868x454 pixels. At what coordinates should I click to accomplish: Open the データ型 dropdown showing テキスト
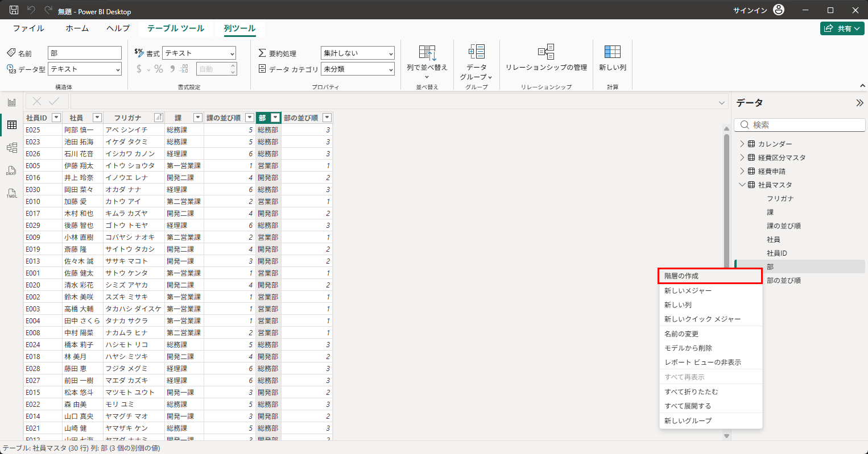85,69
